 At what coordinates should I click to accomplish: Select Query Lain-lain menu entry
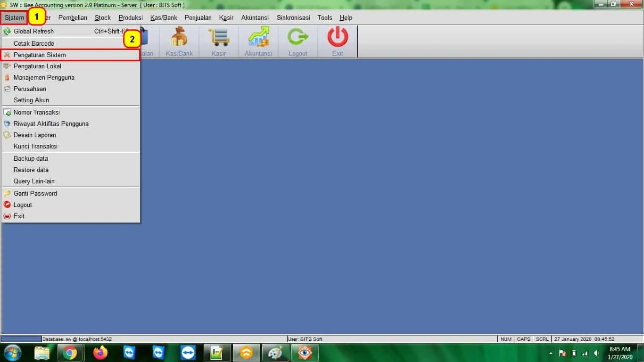coord(71,181)
